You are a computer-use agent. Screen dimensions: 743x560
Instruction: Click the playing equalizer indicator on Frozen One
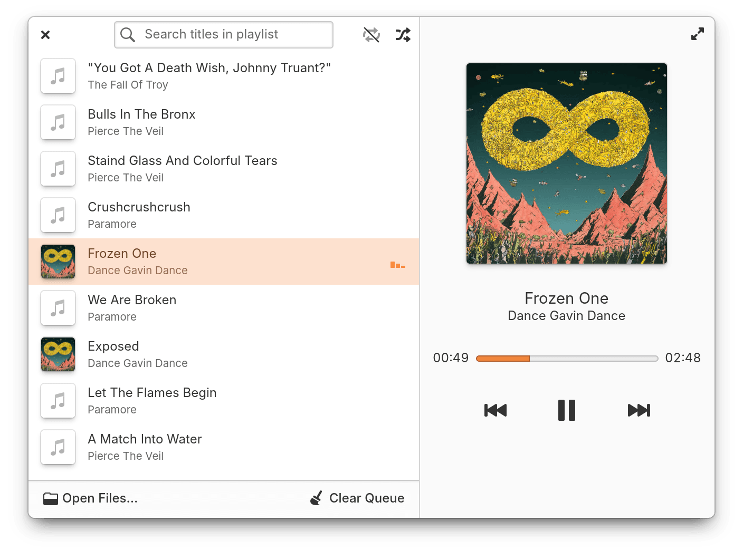(x=397, y=265)
